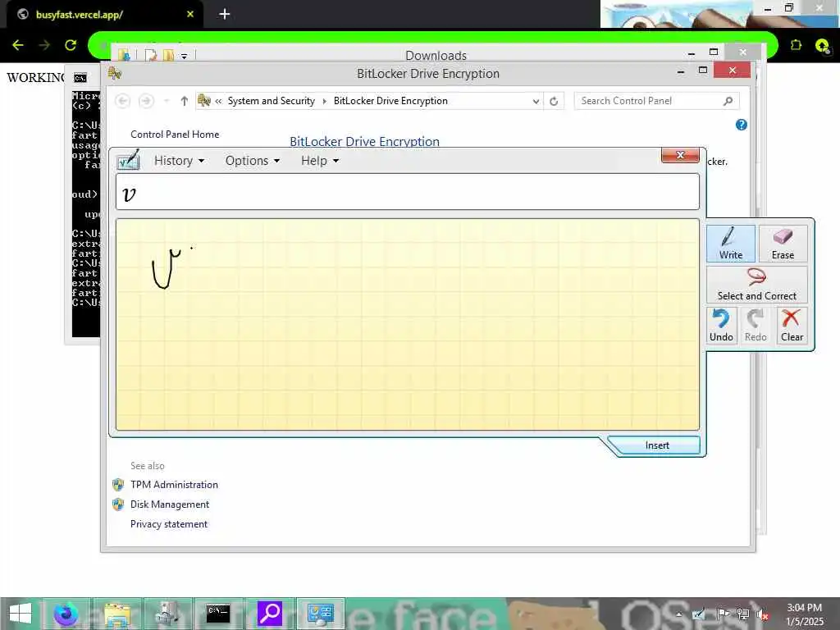Select the busyfast.vercel.app tab

tap(105, 15)
